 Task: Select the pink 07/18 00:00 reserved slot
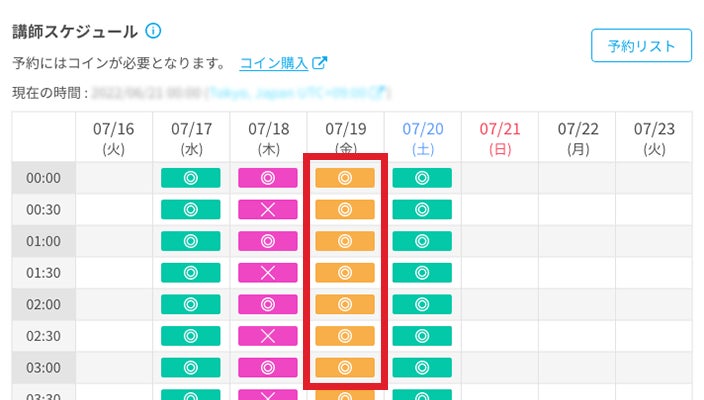pos(267,178)
